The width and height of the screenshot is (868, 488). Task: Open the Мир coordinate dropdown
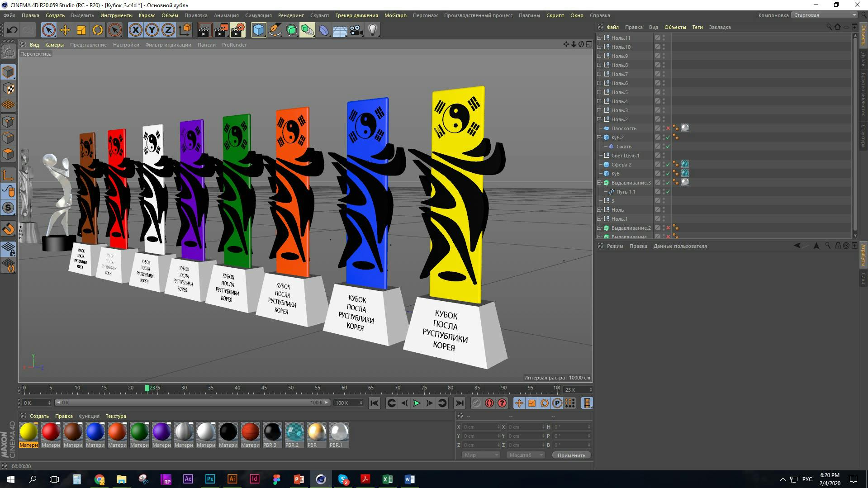pyautogui.click(x=480, y=455)
